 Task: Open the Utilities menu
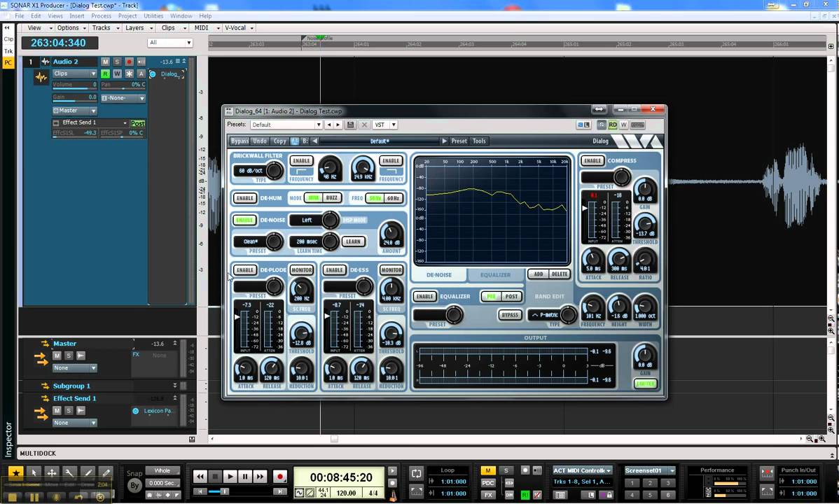click(153, 16)
